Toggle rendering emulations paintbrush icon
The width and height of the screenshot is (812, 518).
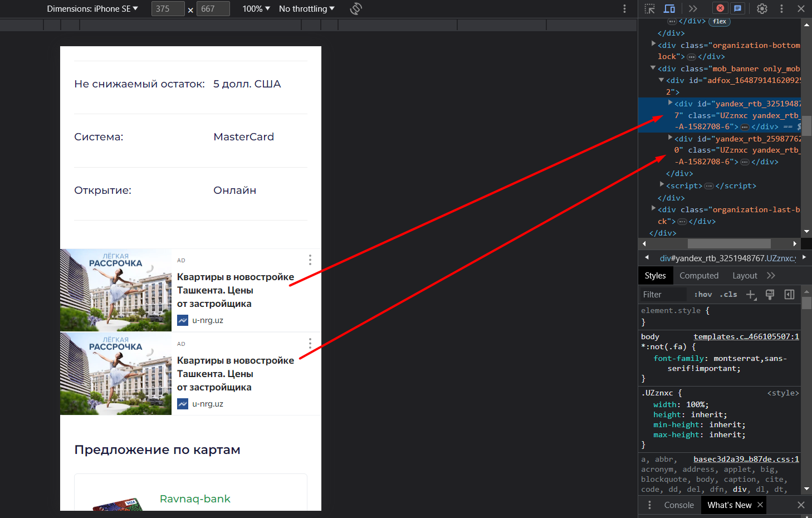(770, 295)
